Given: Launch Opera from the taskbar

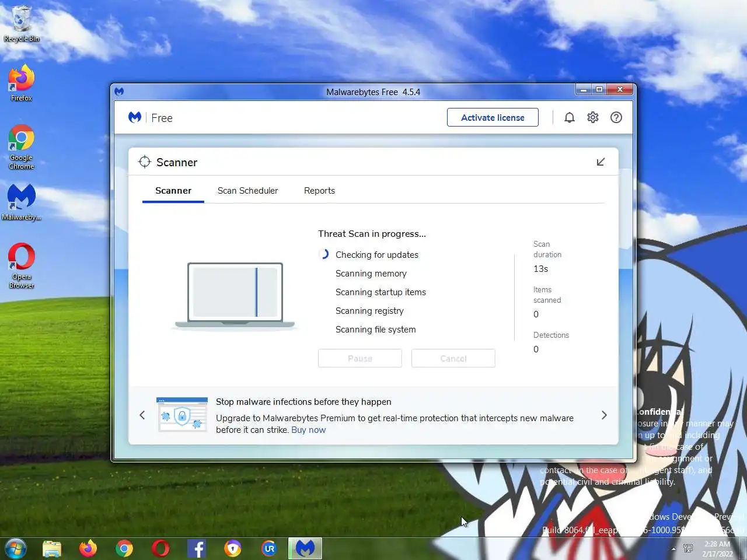Looking at the screenshot, I should tap(160, 548).
